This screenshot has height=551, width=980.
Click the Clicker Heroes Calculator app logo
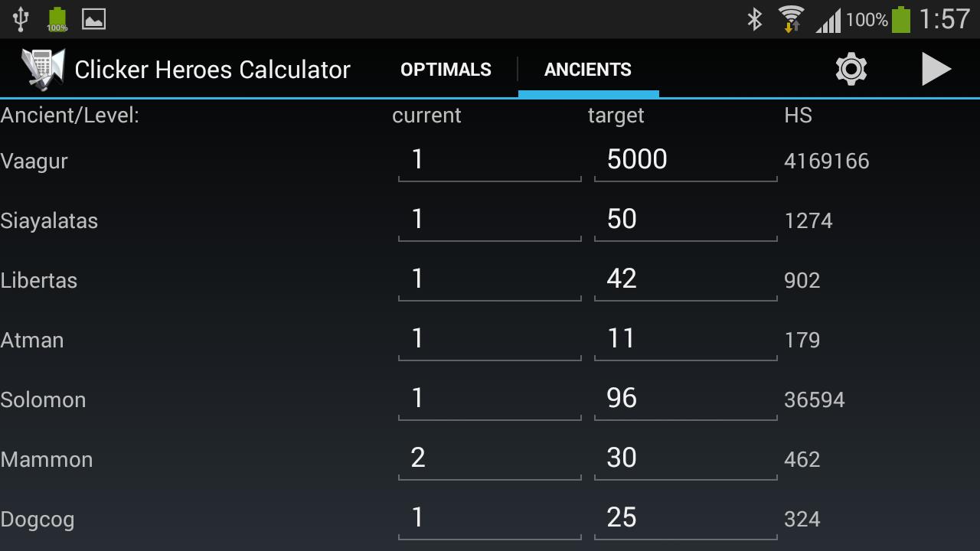tap(40, 68)
